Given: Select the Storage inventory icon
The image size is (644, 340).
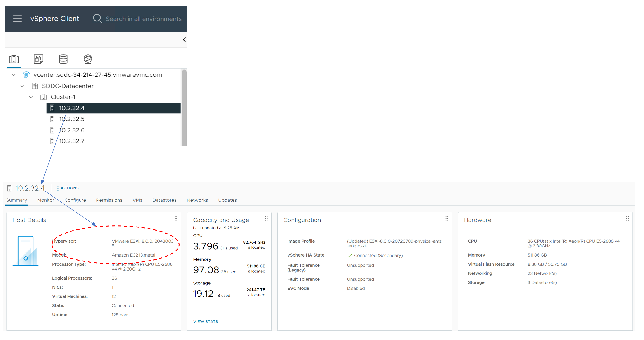Looking at the screenshot, I should point(63,59).
